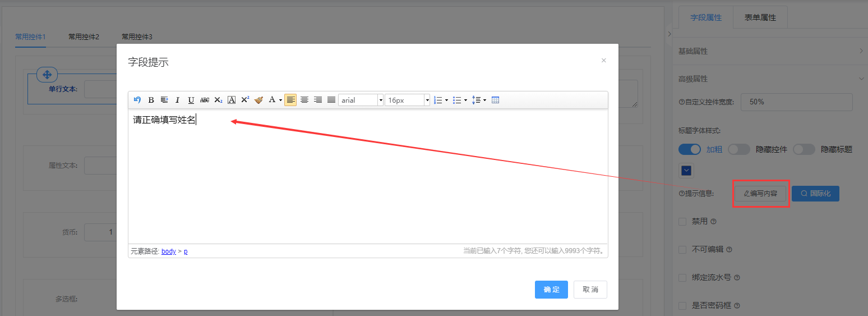Viewport: 868px width, 316px height.
Task: Insert an ordered numbered list
Action: 438,100
